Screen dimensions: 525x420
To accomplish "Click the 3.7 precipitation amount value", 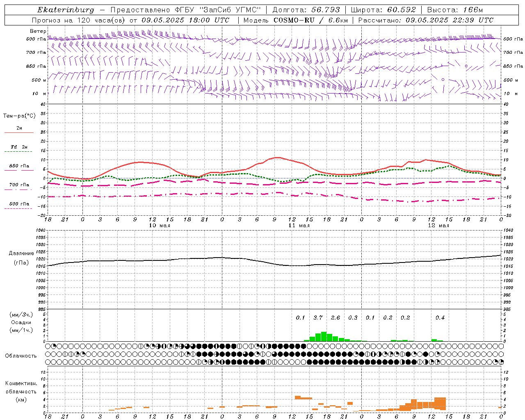I will [x=318, y=318].
